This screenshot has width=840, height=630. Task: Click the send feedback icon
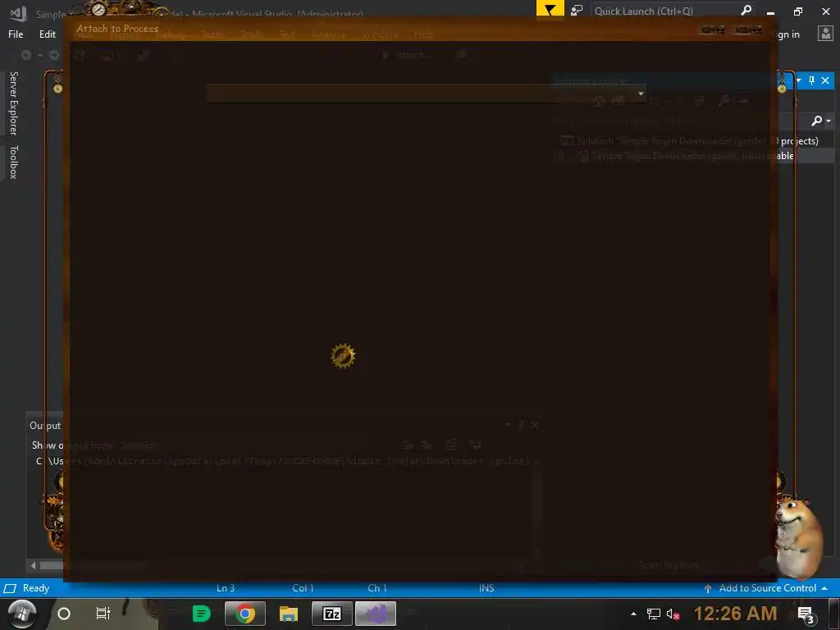[577, 11]
